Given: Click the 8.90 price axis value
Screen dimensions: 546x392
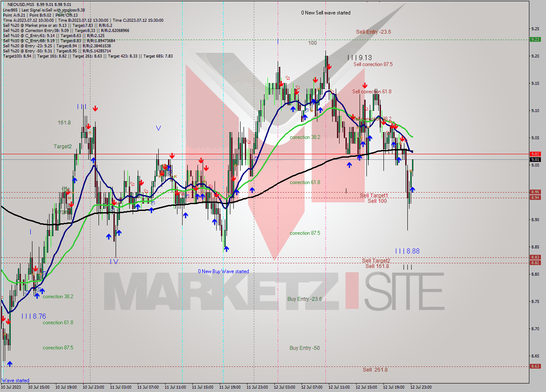Looking at the screenshot, I should tap(535, 219).
